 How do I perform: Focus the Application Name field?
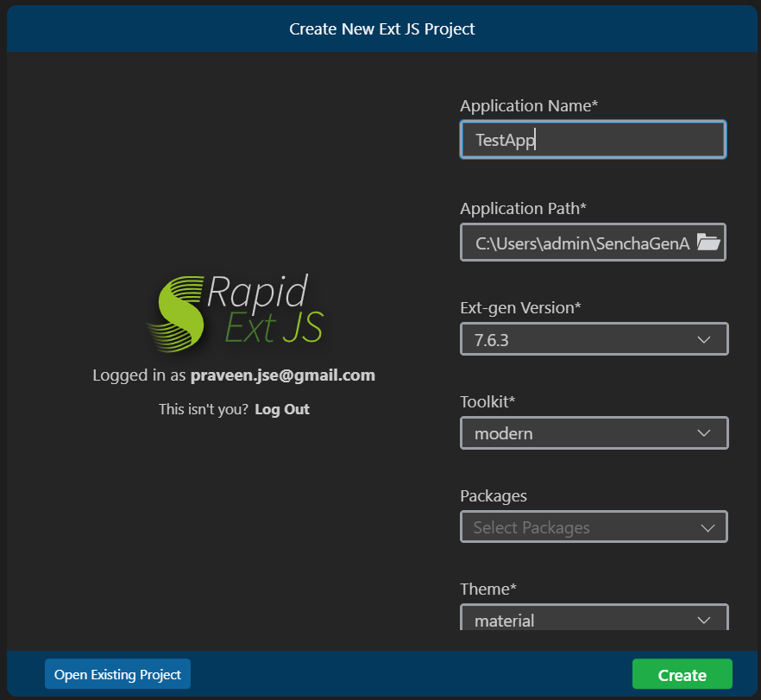pos(593,140)
